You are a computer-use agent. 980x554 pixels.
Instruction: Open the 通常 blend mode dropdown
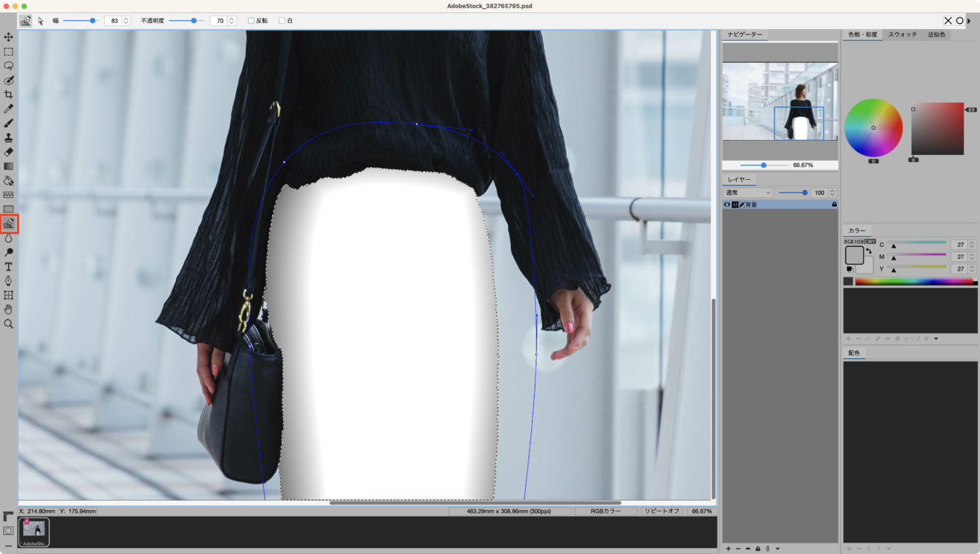click(x=748, y=193)
